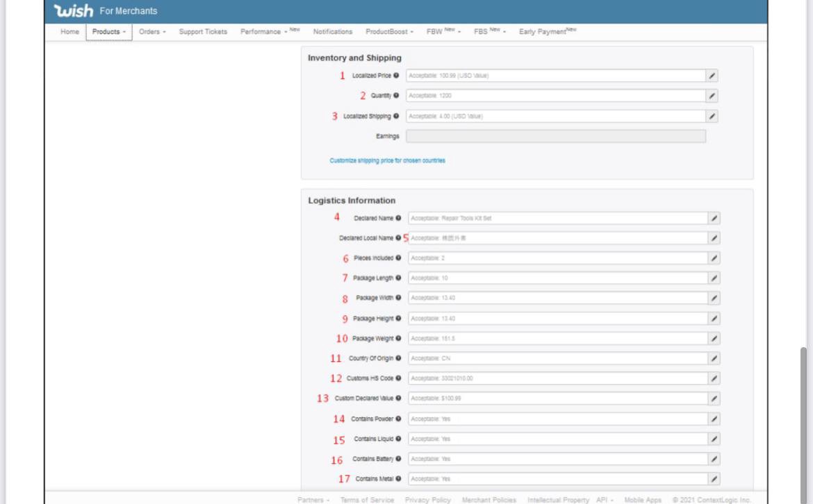
Task: Click the help icon beside Customs HS Code
Action: tap(398, 378)
